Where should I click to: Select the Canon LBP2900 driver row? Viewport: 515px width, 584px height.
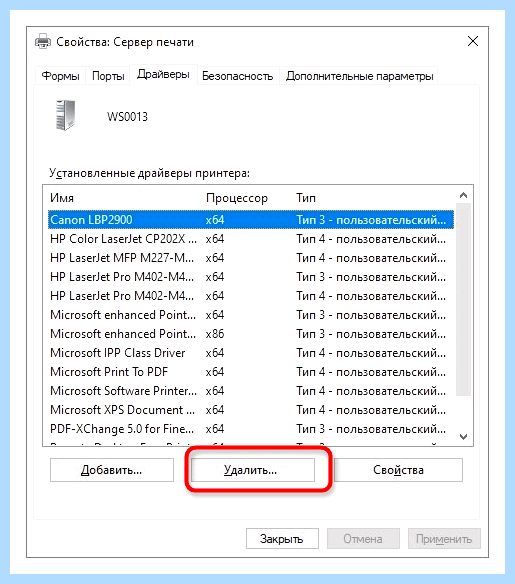point(251,220)
